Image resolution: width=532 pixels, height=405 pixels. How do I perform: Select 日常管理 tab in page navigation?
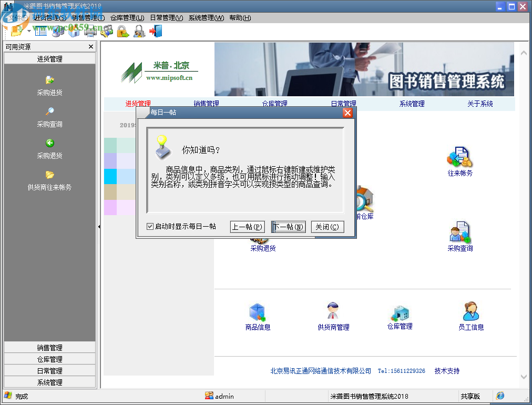[x=344, y=104]
